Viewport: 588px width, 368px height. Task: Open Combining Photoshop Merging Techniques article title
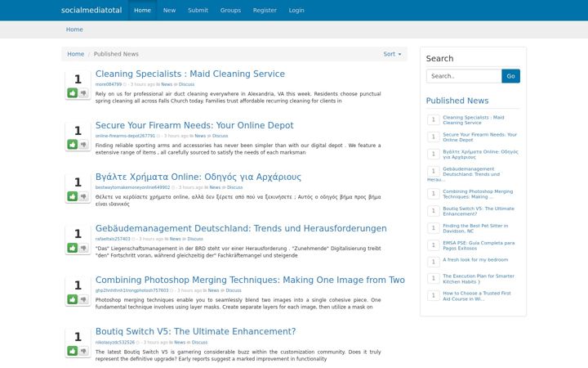point(250,280)
